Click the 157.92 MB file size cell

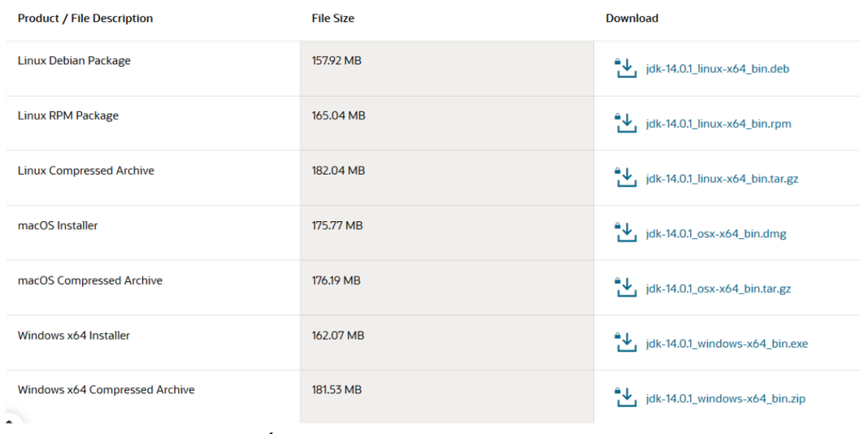(x=337, y=61)
